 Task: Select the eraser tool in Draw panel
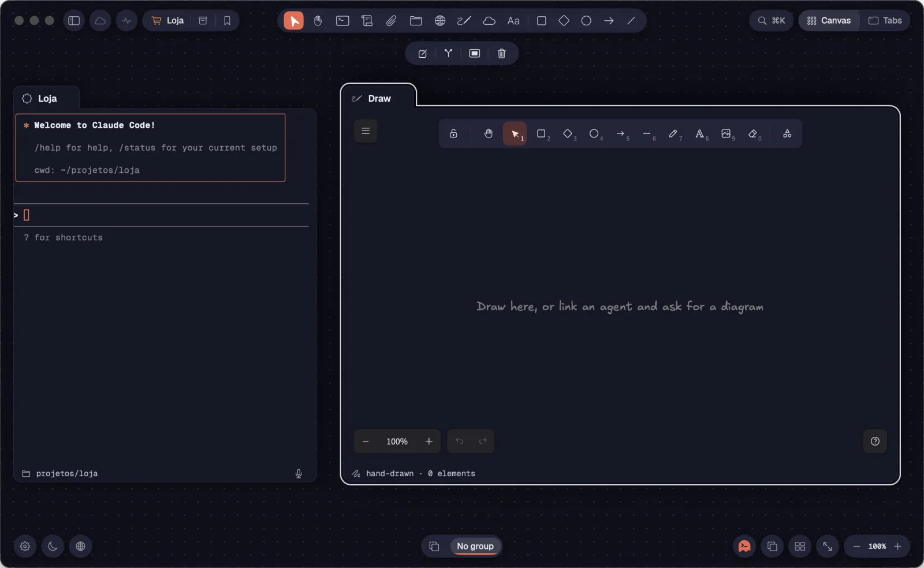click(x=754, y=134)
